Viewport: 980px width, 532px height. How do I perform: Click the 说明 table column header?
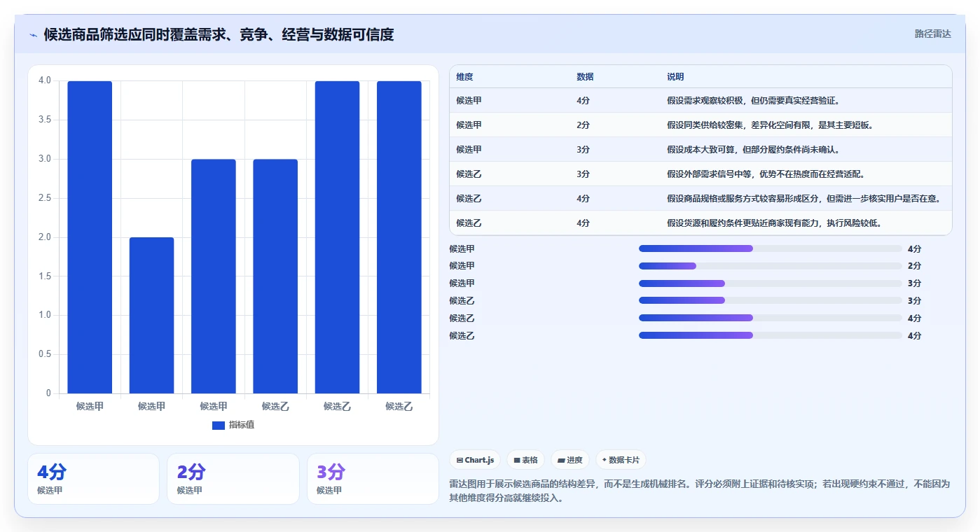coord(675,76)
